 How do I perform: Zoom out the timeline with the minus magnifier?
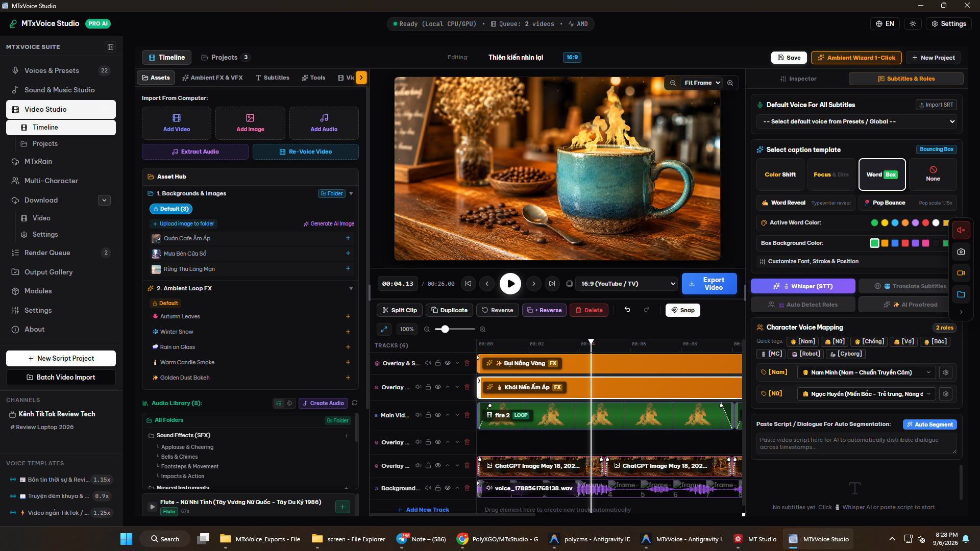(427, 330)
